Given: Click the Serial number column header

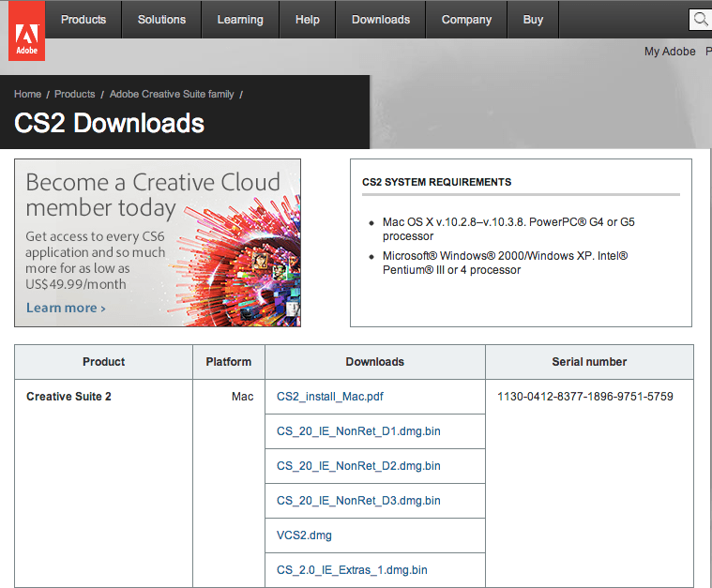Looking at the screenshot, I should (589, 362).
